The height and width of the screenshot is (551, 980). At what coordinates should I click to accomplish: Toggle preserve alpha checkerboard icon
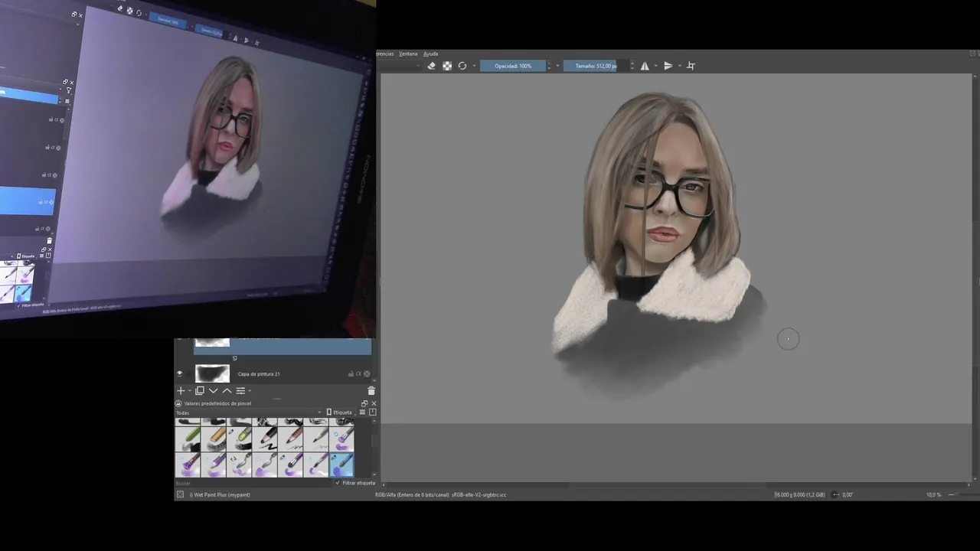[x=447, y=66]
